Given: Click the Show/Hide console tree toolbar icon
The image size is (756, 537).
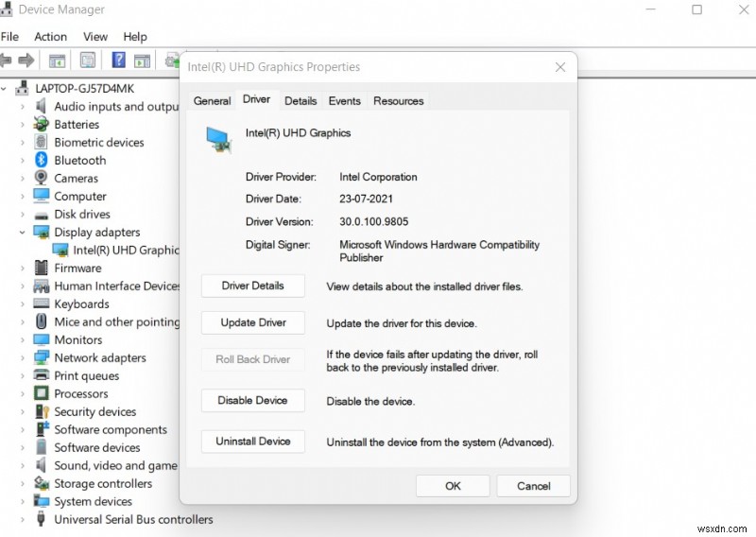Looking at the screenshot, I should 58,61.
